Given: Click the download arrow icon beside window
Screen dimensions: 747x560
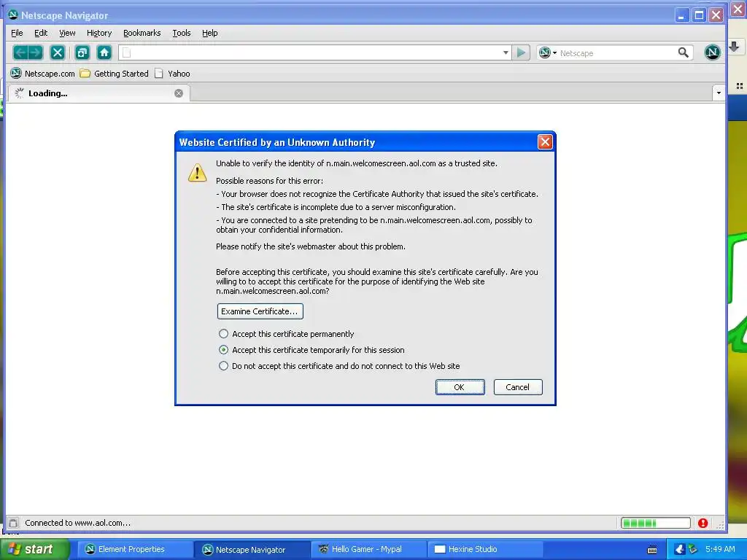Looking at the screenshot, I should (x=734, y=46).
